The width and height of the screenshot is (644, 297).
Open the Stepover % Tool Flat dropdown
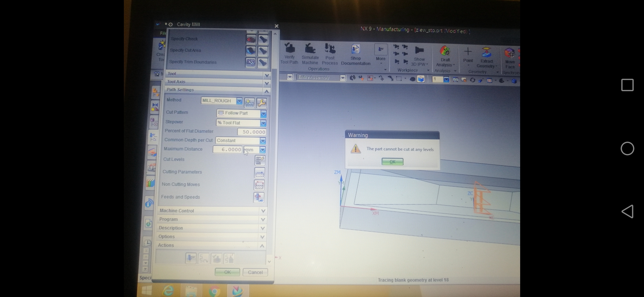click(x=263, y=123)
